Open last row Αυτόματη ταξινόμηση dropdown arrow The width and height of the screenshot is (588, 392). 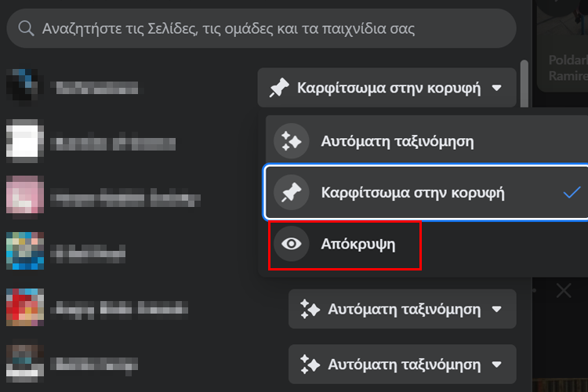pos(497,365)
